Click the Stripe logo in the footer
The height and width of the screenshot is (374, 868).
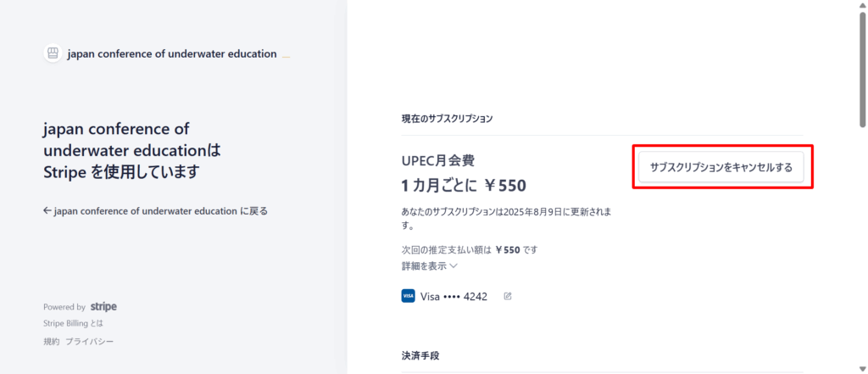[103, 307]
